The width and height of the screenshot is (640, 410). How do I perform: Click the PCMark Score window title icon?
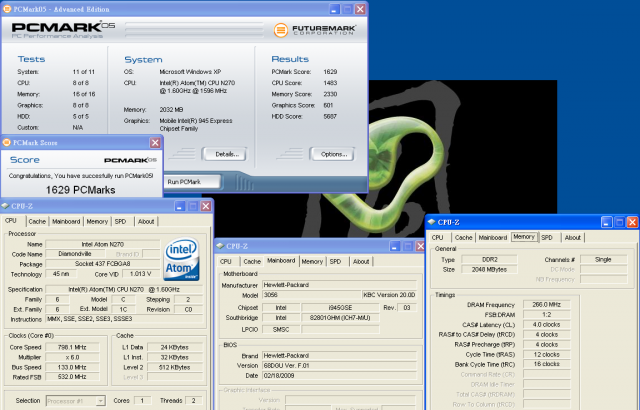pyautogui.click(x=7, y=142)
